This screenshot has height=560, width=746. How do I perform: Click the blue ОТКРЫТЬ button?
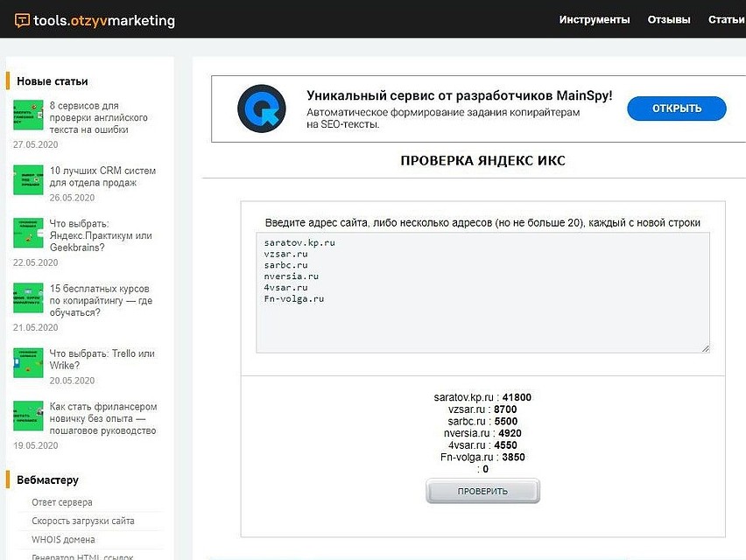(677, 108)
